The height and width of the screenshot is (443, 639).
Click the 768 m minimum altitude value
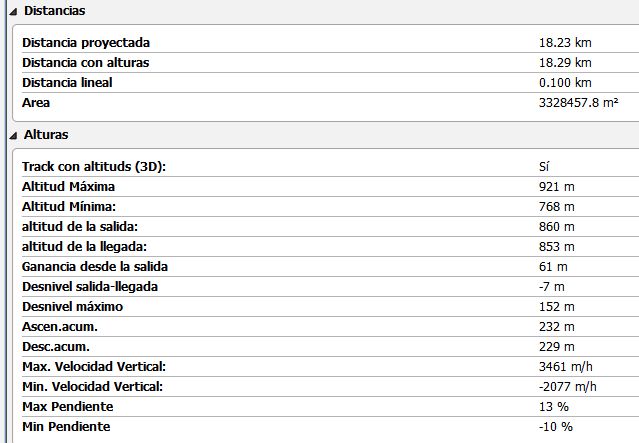click(556, 207)
